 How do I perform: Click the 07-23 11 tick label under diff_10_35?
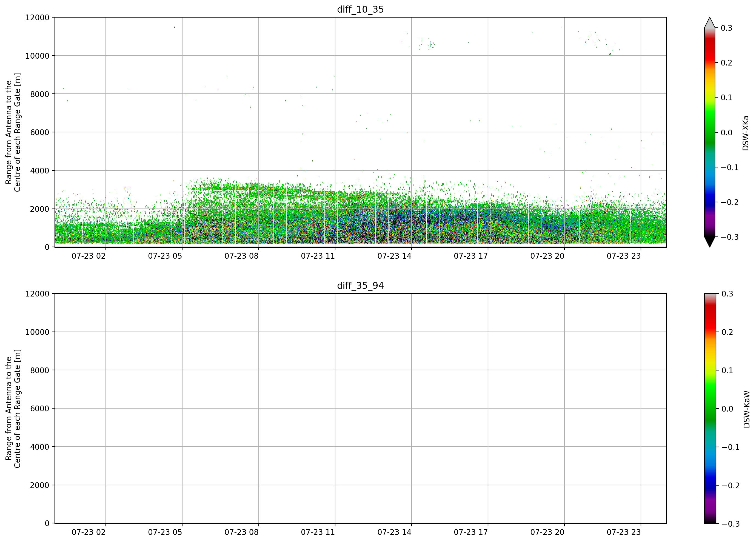318,256
